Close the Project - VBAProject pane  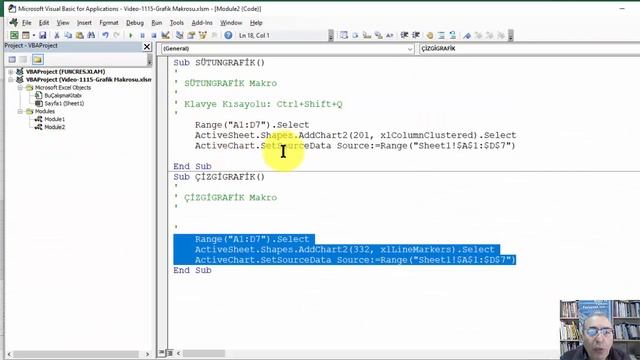pos(147,47)
